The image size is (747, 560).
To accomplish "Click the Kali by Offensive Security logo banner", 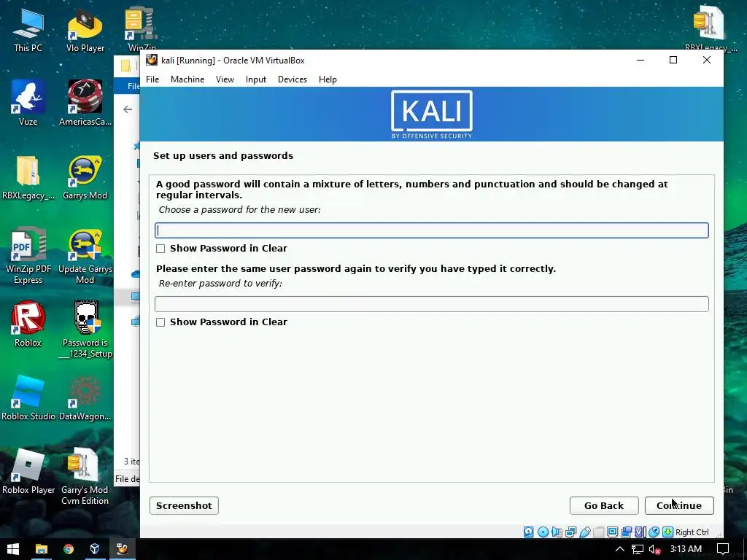I will (432, 114).
